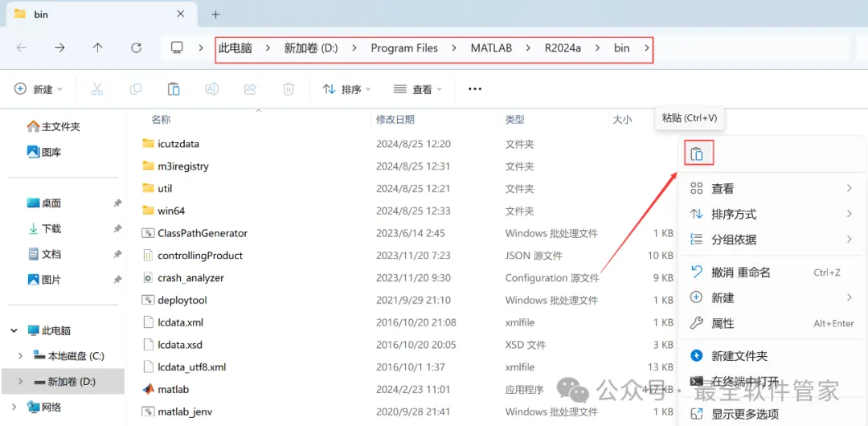
Task: Open the 查看 view dropdown in toolbar
Action: pos(417,89)
